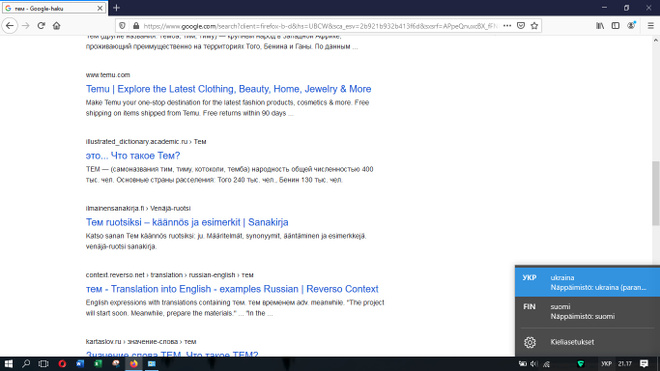The image size is (660, 371).
Task: Click the green shield security tray icon
Action: click(x=580, y=364)
